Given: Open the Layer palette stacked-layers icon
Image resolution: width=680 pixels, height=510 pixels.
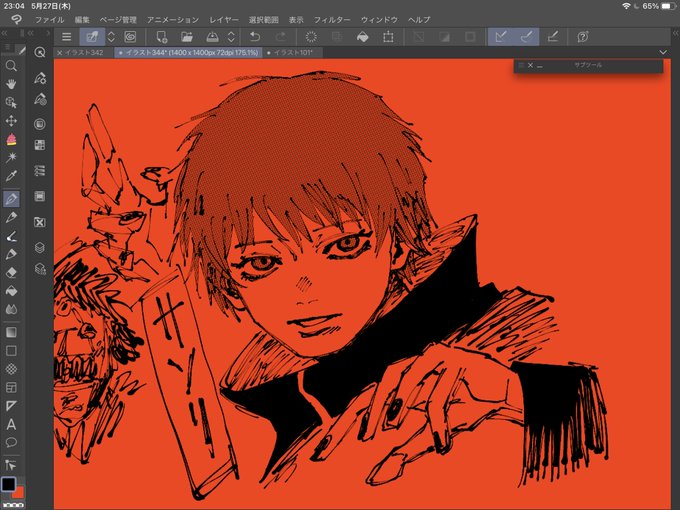Looking at the screenshot, I should (x=39, y=247).
